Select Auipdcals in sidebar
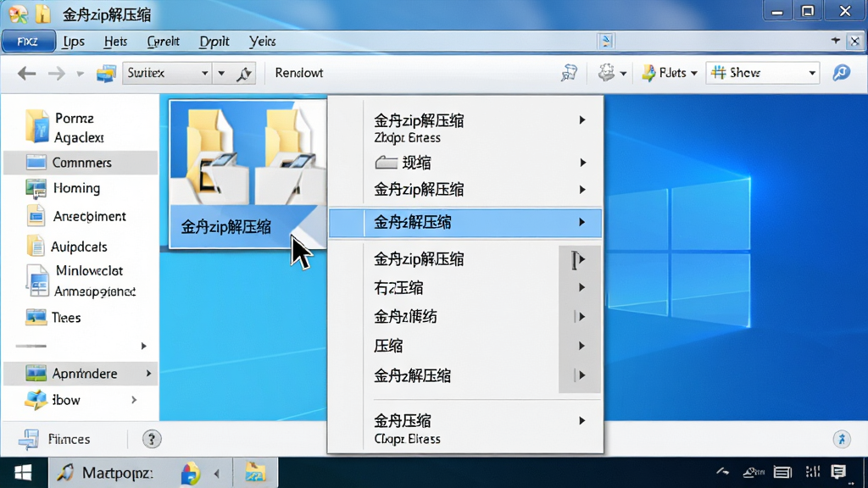 (x=79, y=247)
